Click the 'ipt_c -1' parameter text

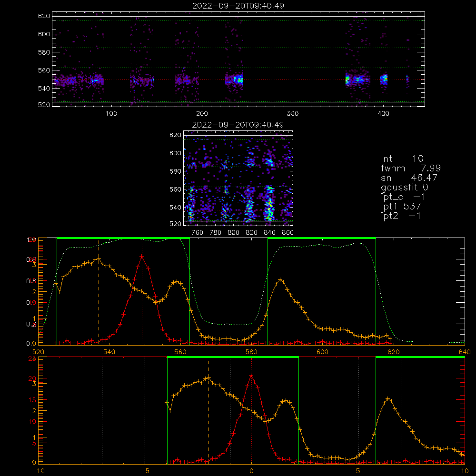point(403,197)
